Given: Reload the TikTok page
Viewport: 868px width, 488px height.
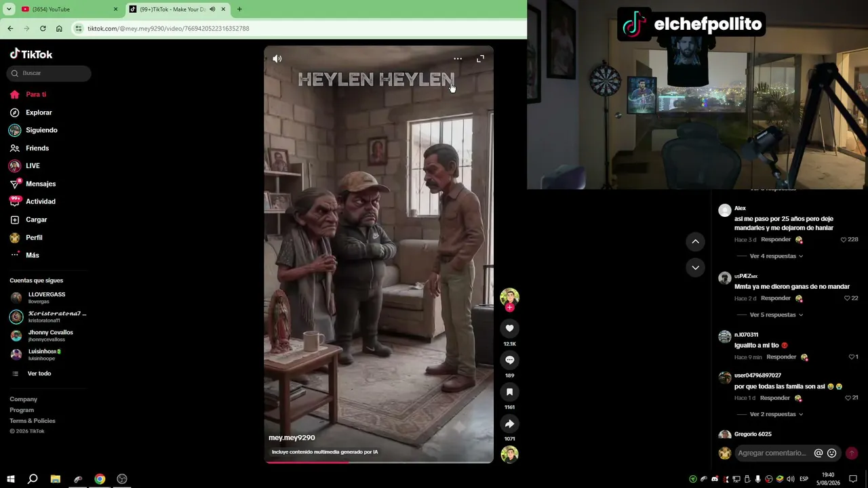Looking at the screenshot, I should click(x=43, y=28).
